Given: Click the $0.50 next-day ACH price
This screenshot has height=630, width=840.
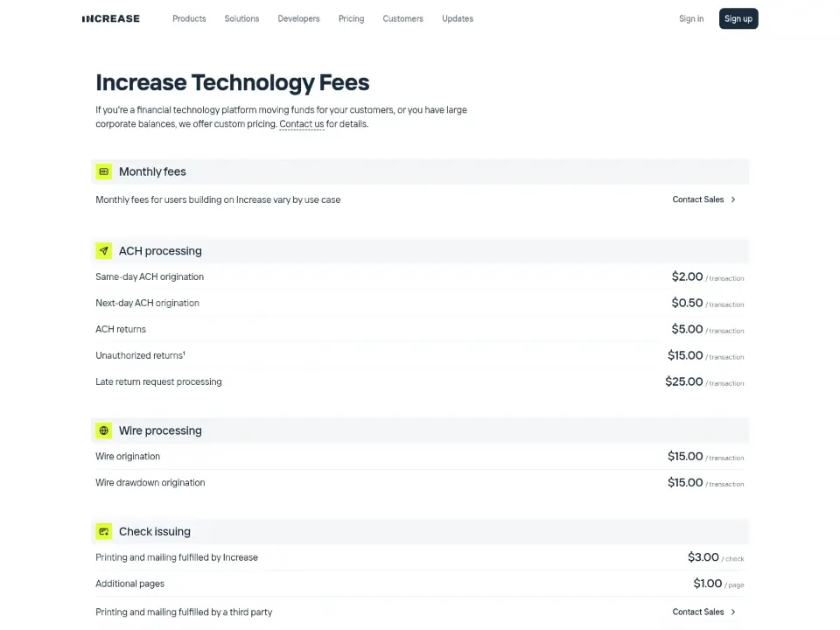Looking at the screenshot, I should click(x=688, y=303).
